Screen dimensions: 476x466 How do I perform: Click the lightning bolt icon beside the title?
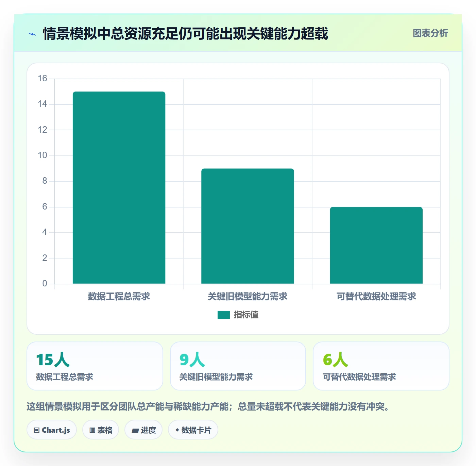32,34
